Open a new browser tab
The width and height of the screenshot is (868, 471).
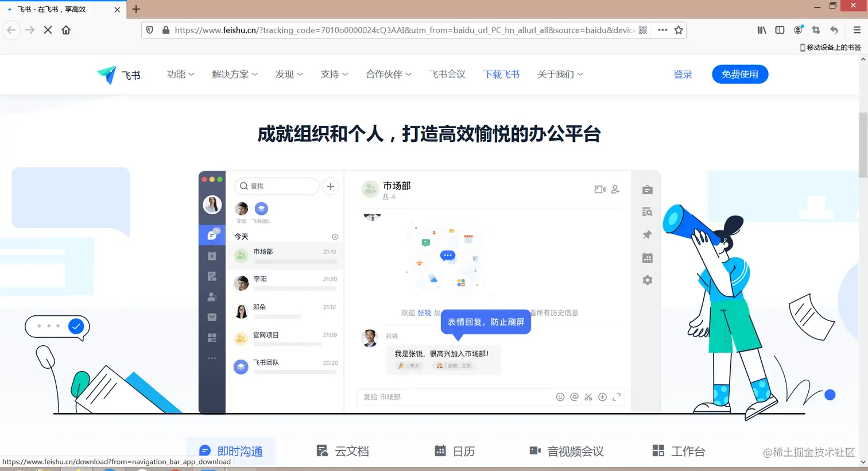[x=136, y=9]
